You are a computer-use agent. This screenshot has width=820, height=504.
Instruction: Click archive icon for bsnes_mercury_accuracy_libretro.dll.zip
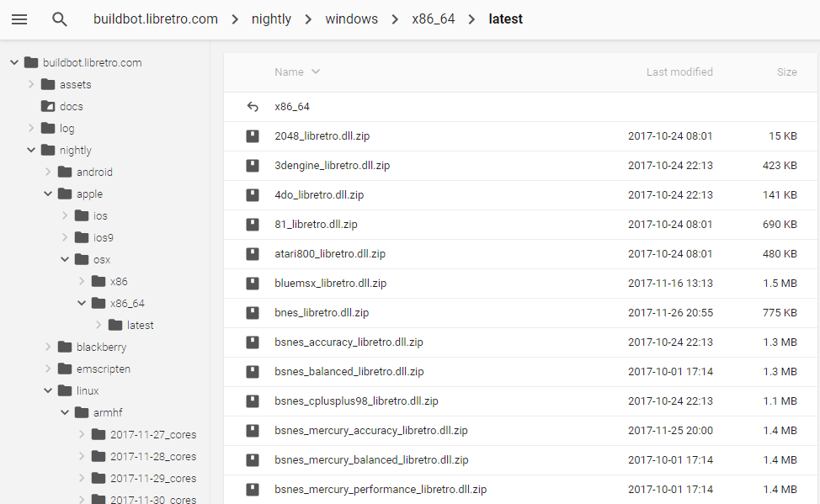pos(253,431)
